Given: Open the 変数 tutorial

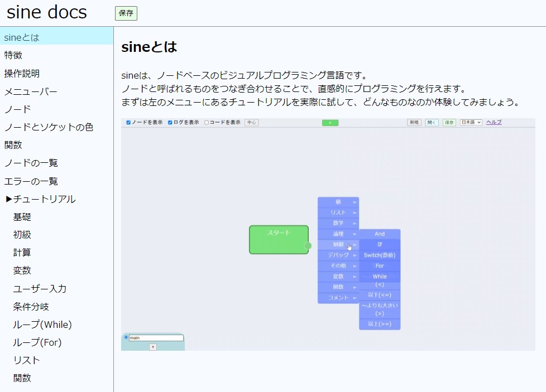Looking at the screenshot, I should point(22,270).
